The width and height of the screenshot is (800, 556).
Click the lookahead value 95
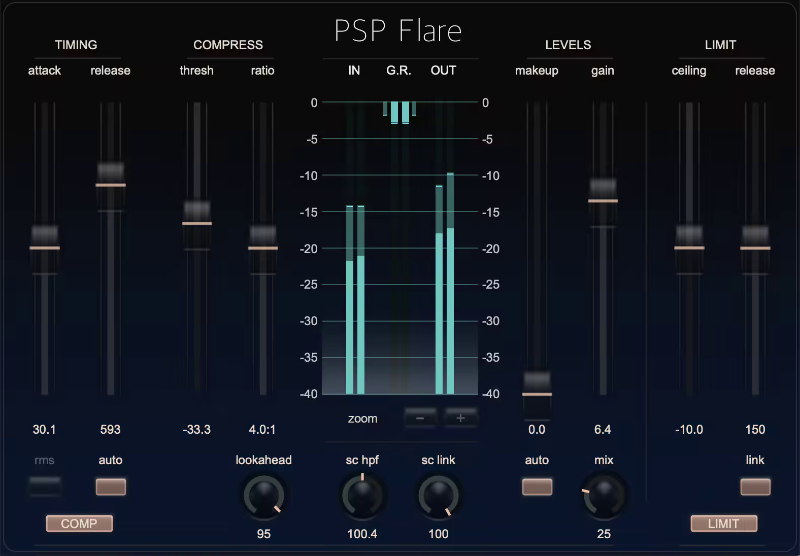(x=264, y=534)
